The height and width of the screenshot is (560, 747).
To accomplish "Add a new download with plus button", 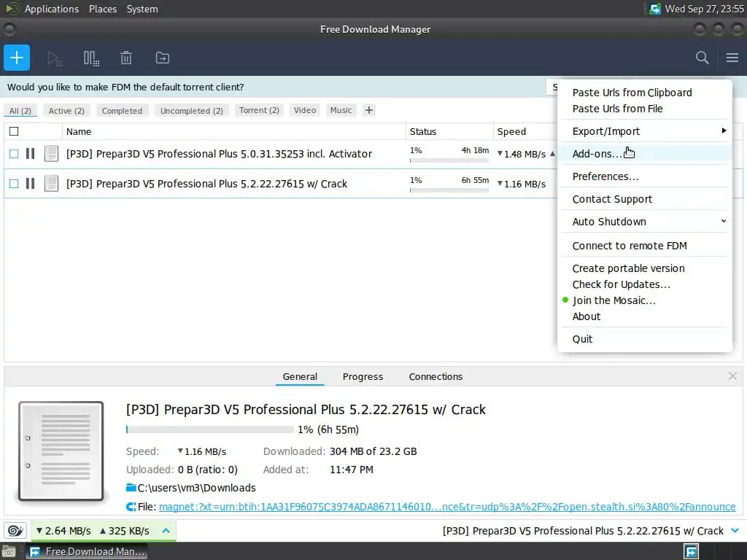I will tap(17, 58).
